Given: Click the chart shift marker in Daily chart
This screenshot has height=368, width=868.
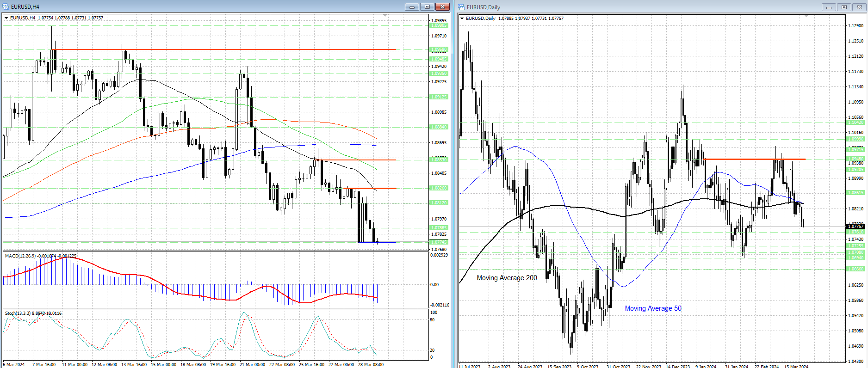Looking at the screenshot, I should tap(806, 16).
